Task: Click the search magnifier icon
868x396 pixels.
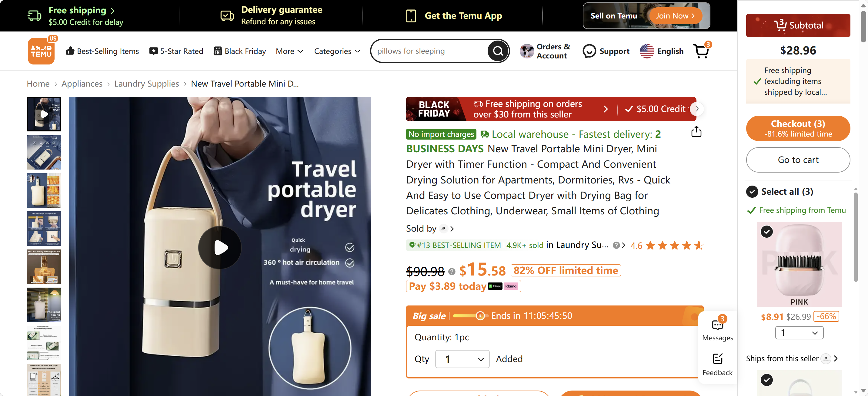Action: point(498,51)
